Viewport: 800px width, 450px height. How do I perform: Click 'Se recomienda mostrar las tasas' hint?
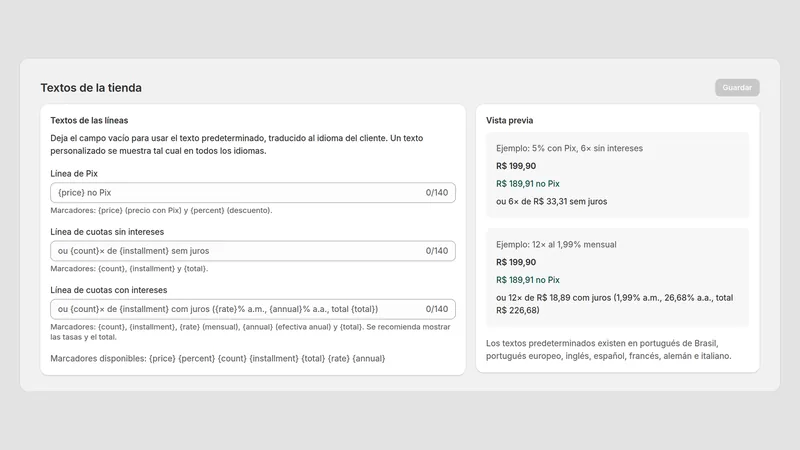coord(251,332)
